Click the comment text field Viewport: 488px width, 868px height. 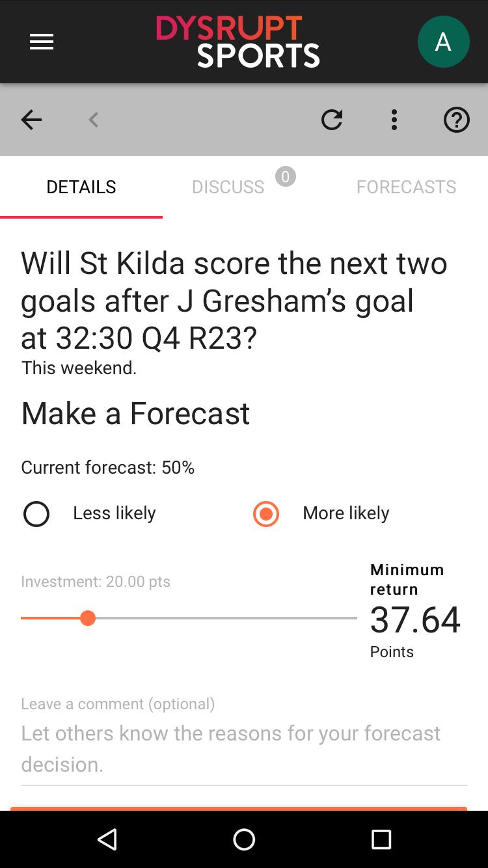pyautogui.click(x=243, y=748)
